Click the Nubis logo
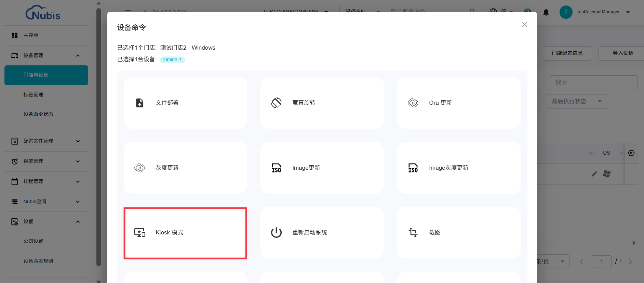644x283 pixels. pyautogui.click(x=43, y=13)
